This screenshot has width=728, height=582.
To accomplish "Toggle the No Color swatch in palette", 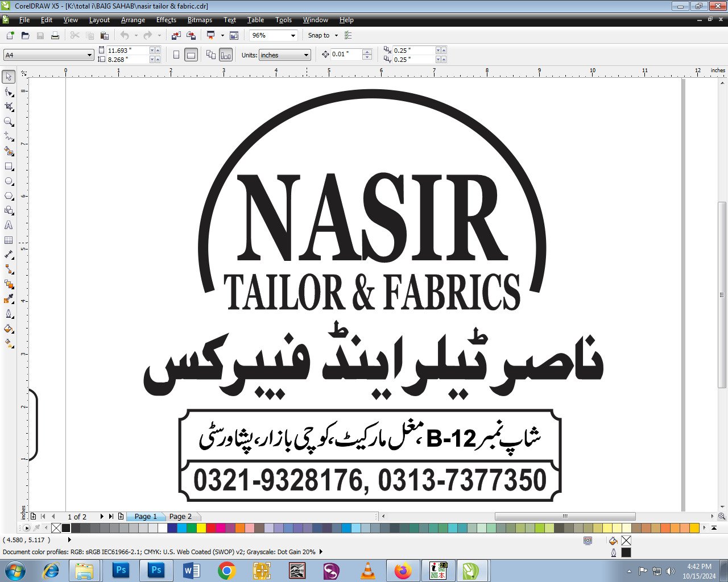I will 56,528.
